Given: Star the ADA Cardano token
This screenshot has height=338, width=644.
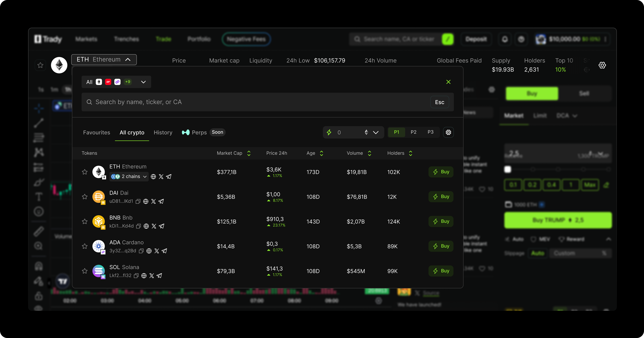Looking at the screenshot, I should (85, 246).
